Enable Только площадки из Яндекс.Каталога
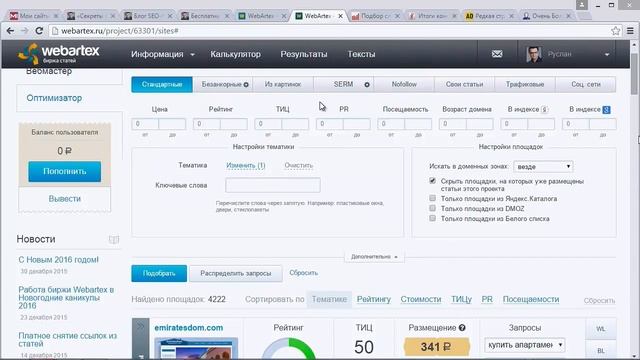The width and height of the screenshot is (640, 360). [432, 198]
